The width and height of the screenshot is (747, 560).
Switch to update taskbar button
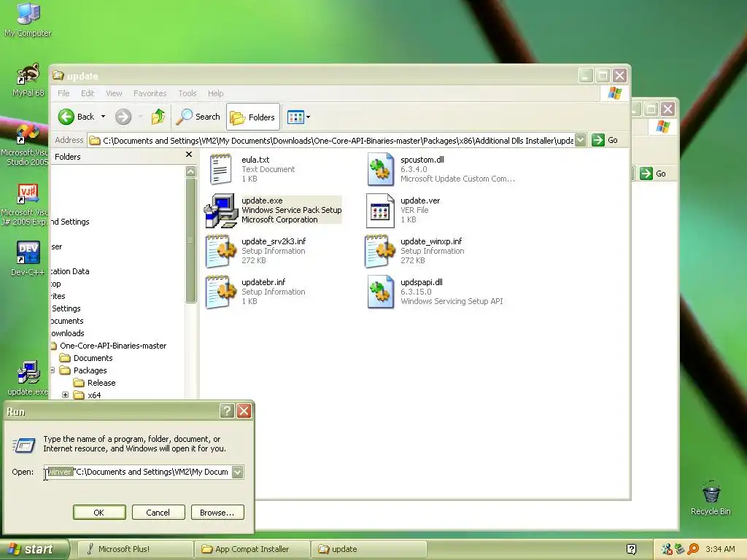point(368,549)
